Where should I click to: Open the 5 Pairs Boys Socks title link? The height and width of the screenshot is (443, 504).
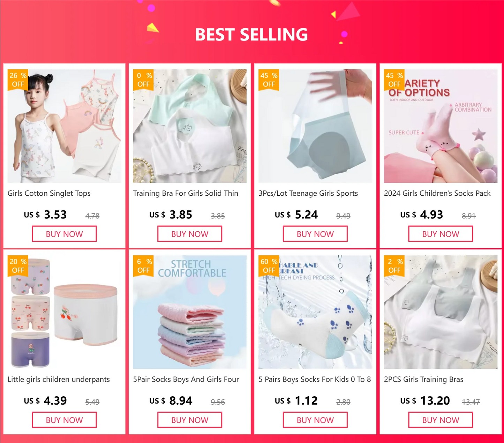[315, 379]
